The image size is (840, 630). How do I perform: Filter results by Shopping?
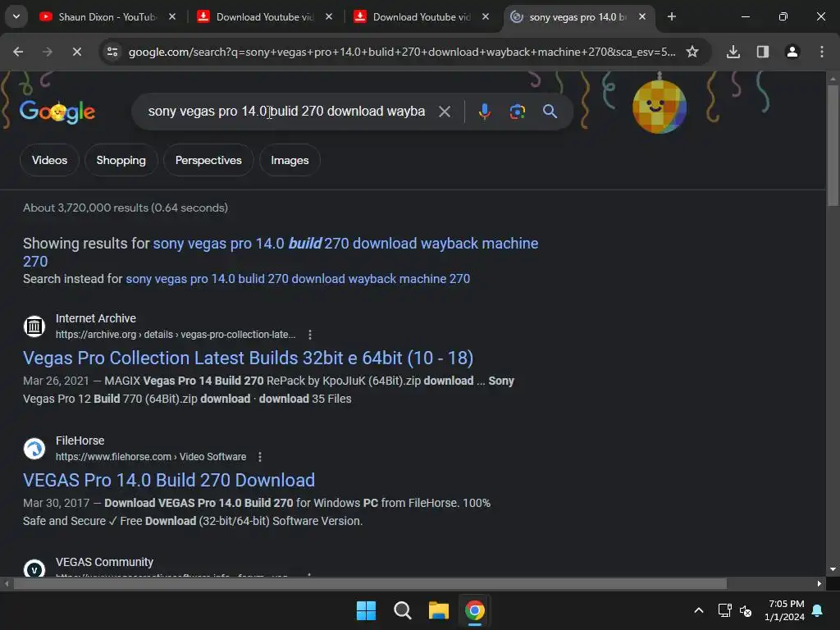pos(121,160)
